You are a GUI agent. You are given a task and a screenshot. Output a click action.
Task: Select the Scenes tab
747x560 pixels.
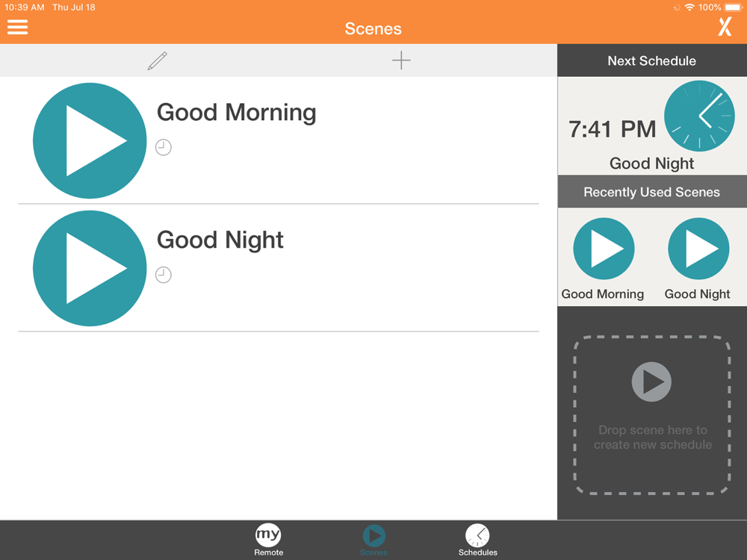(373, 540)
